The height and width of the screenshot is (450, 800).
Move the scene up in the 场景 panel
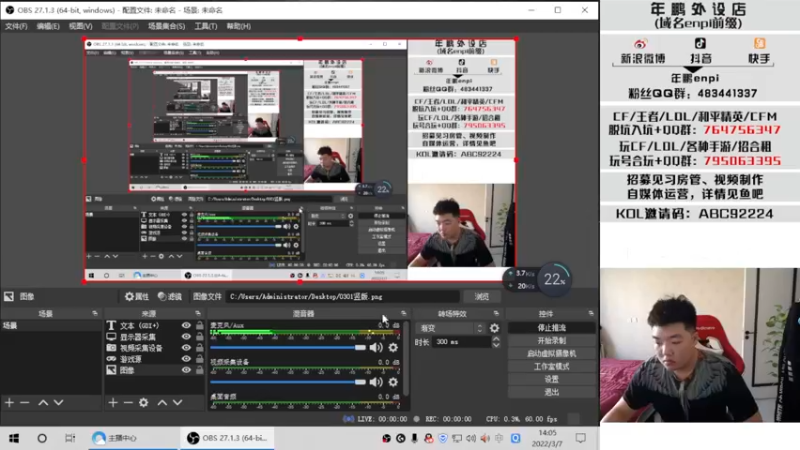click(43, 403)
